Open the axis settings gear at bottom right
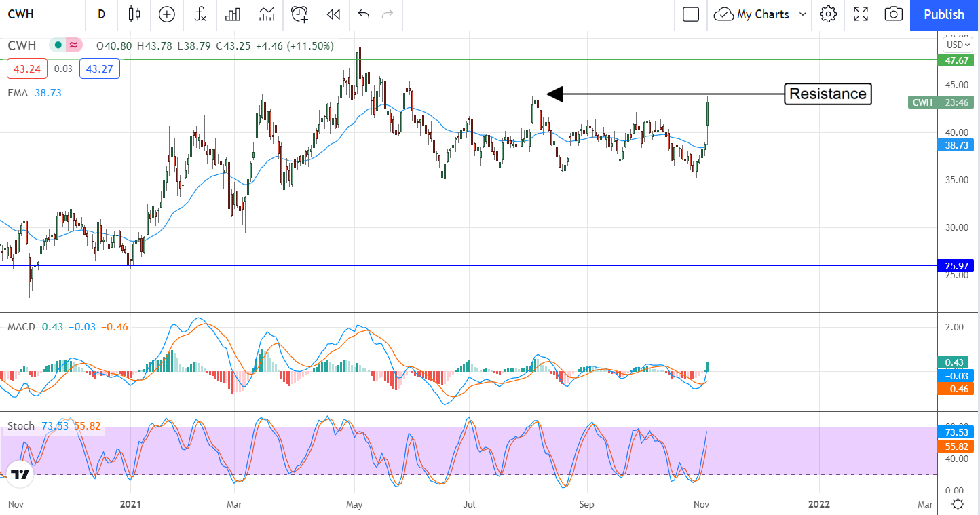Image resolution: width=980 pixels, height=515 pixels. click(958, 504)
